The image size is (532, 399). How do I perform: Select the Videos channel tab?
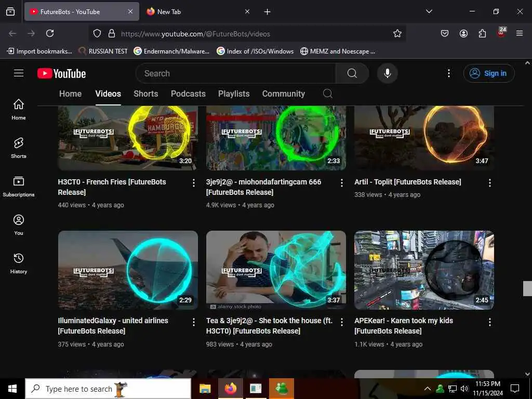pyautogui.click(x=108, y=94)
